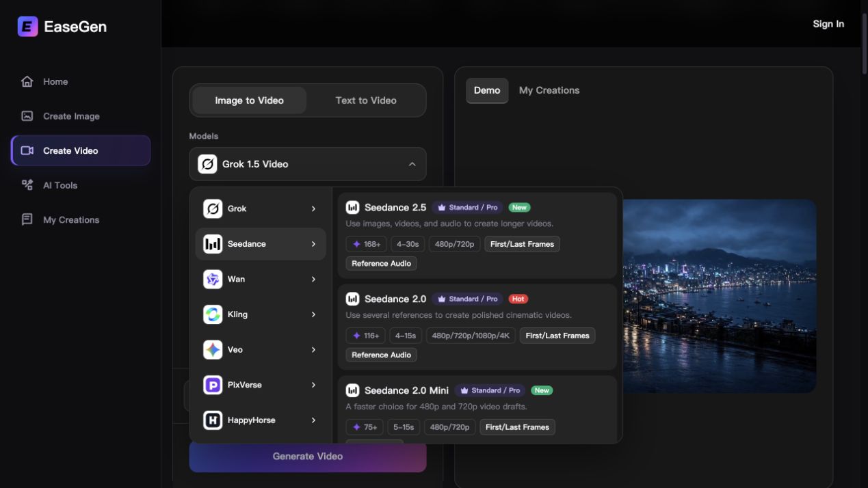Click the "168+" credits tag
Image resolution: width=868 pixels, height=488 pixels.
(366, 244)
